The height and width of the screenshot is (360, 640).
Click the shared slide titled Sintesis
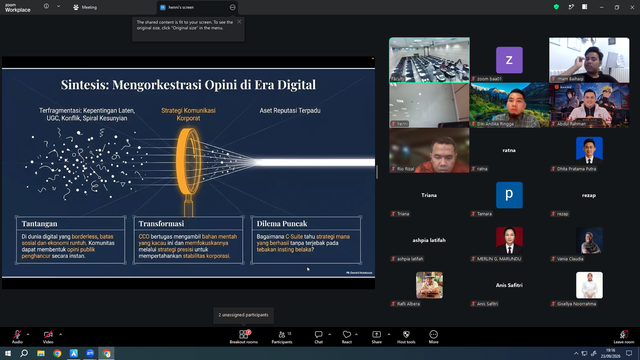click(x=188, y=172)
